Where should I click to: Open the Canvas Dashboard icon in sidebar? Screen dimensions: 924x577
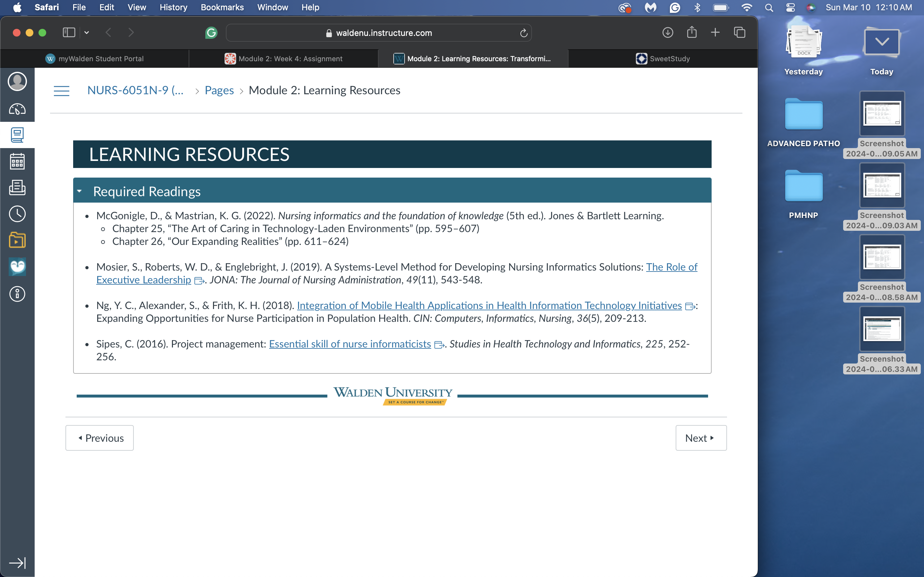coord(17,109)
